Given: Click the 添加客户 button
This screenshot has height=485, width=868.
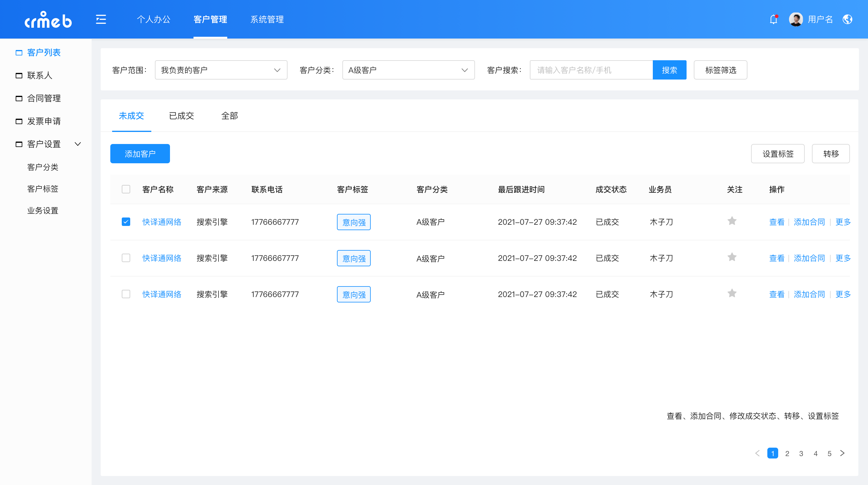Looking at the screenshot, I should pyautogui.click(x=140, y=154).
